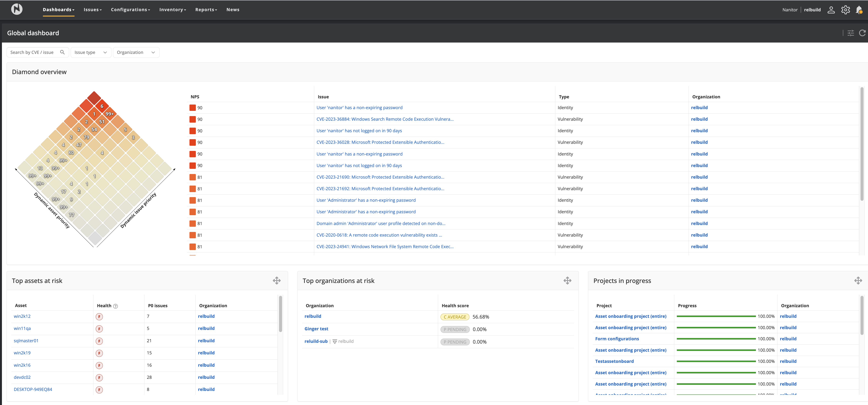Click the Health column help icon
Image resolution: width=868 pixels, height=405 pixels.
pyautogui.click(x=116, y=306)
